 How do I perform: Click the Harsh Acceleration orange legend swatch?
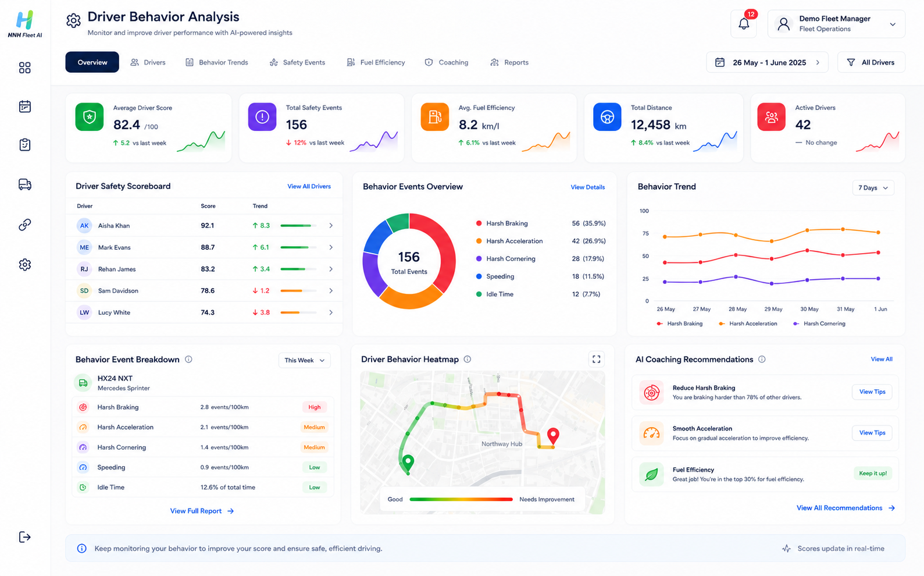479,241
